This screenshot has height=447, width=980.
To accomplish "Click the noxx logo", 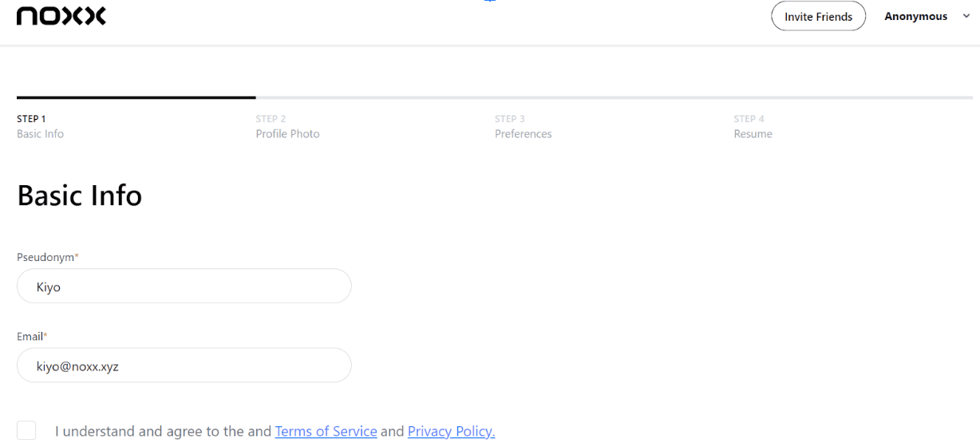I will [x=61, y=16].
